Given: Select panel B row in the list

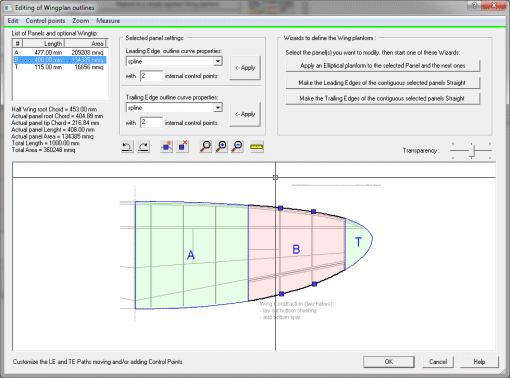Looking at the screenshot, I should [x=59, y=60].
